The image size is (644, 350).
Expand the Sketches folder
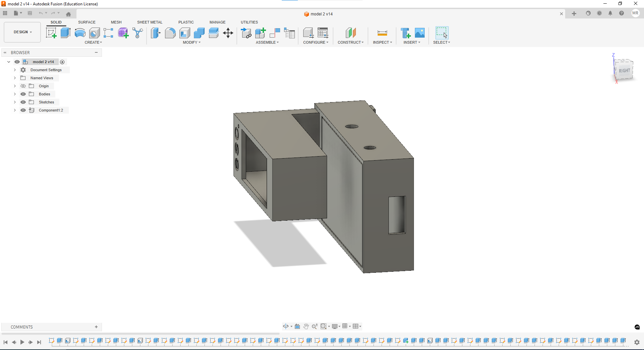coord(15,102)
